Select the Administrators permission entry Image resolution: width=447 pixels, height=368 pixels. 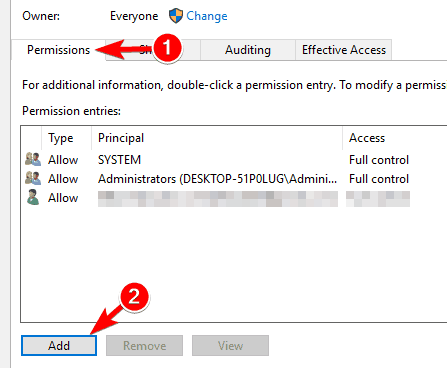tap(233, 179)
